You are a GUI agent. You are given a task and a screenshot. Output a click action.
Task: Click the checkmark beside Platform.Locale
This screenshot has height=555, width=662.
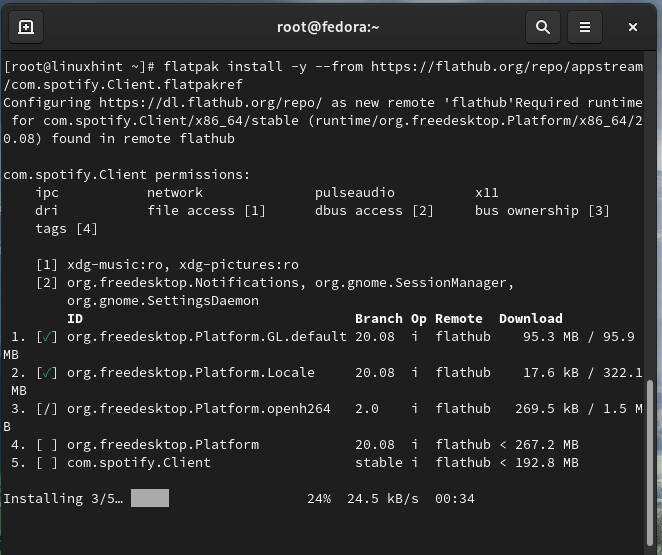(47, 373)
